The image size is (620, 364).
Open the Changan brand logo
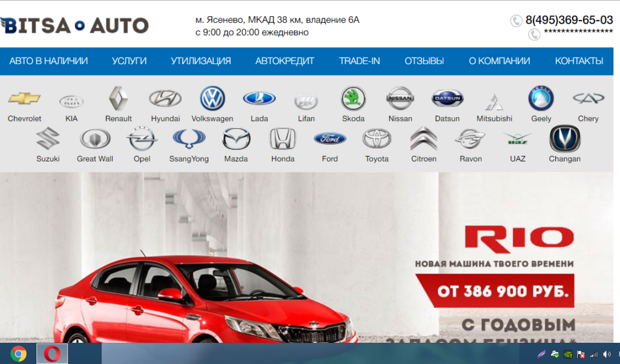tap(565, 138)
